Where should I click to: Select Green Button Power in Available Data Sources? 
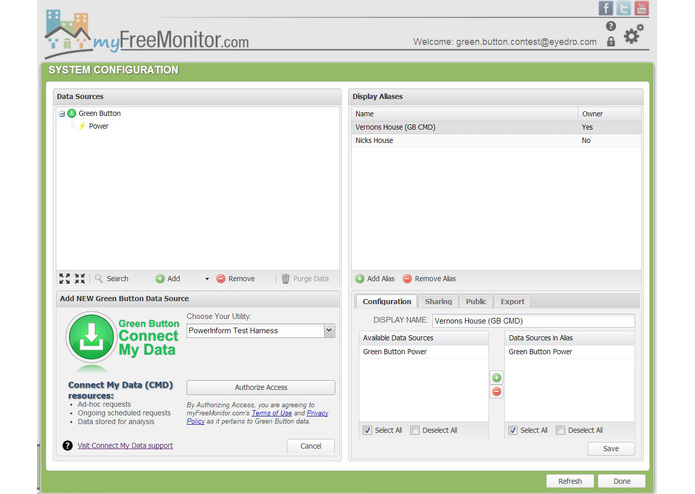click(x=423, y=352)
